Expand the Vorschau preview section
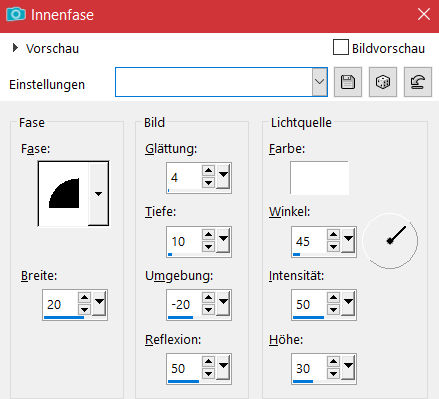 [15, 48]
